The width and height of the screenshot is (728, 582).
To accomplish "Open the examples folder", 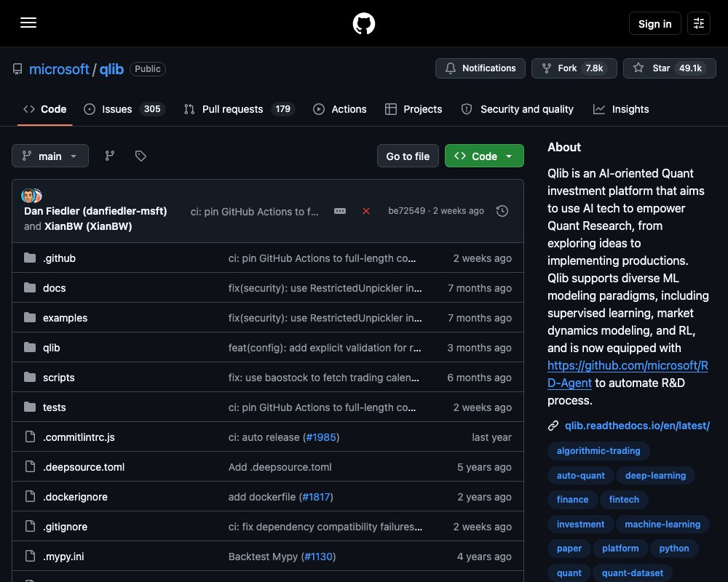I will 65,318.
